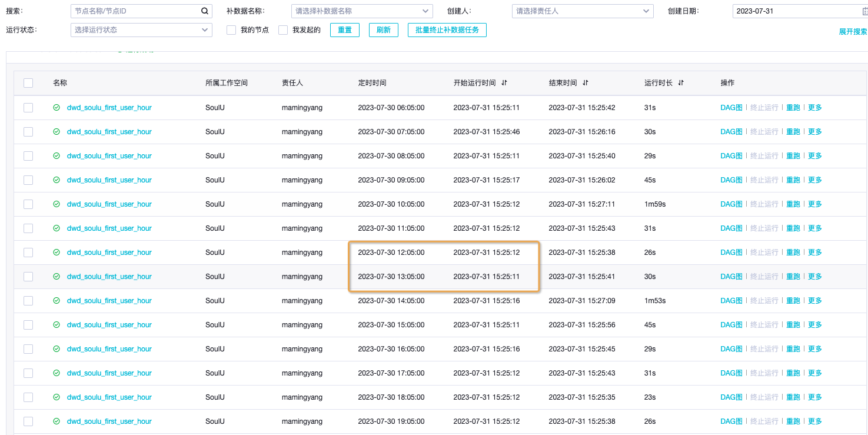Screen dimensions: 868x435
Task: Open 运行状态 dropdown
Action: (141, 30)
